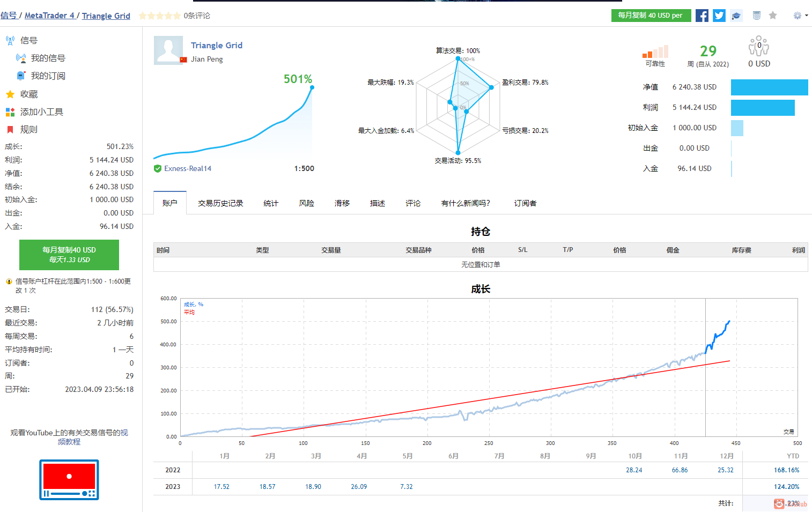Open the settings gear dropdown

pyautogui.click(x=800, y=16)
